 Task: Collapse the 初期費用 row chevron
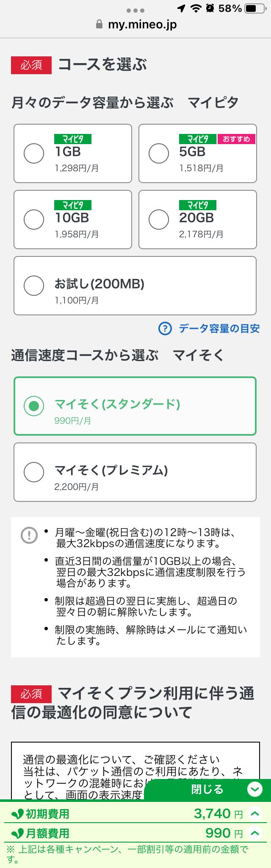(255, 814)
